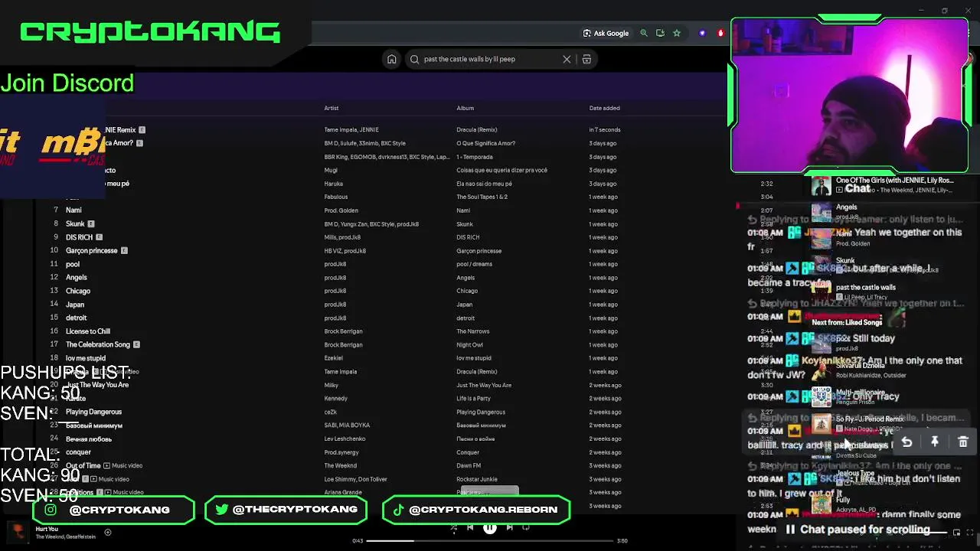Select queue item 'Fully' by Ackryte

[x=845, y=504]
